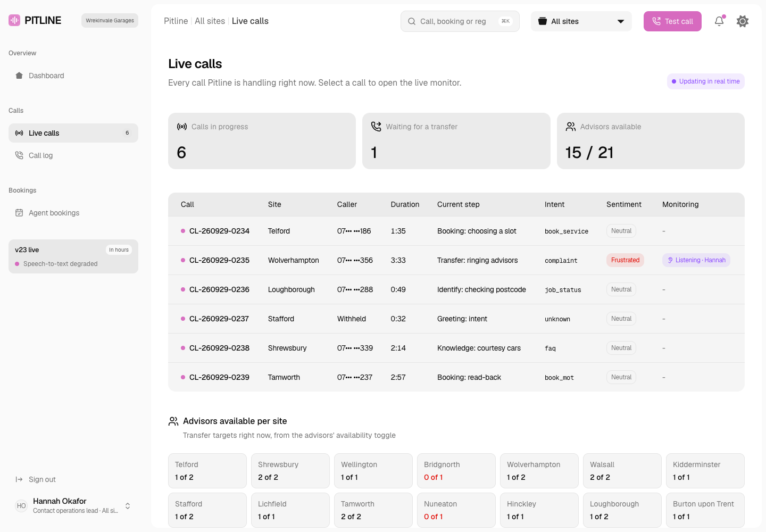Open Agent bookings in the sidebar
Image resolution: width=766 pixels, height=532 pixels.
point(73,213)
